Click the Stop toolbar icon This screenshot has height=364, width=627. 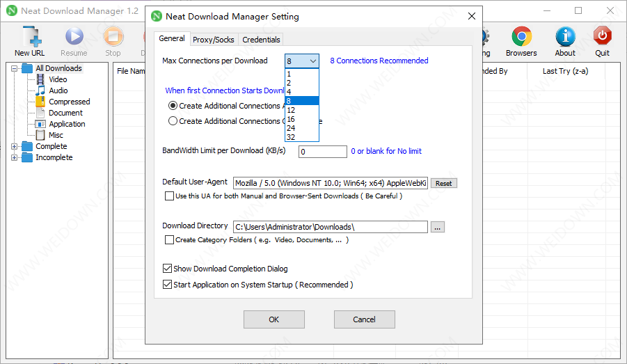[x=113, y=36]
